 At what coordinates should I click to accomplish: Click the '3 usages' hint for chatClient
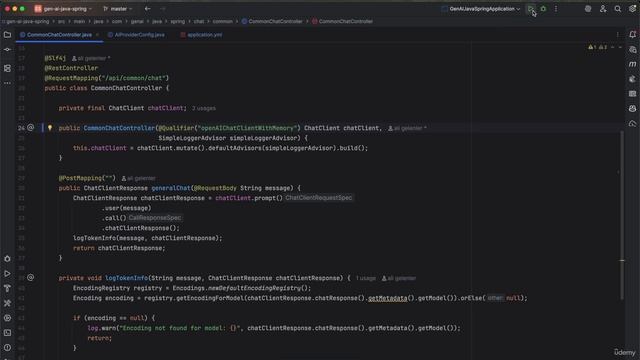(204, 108)
